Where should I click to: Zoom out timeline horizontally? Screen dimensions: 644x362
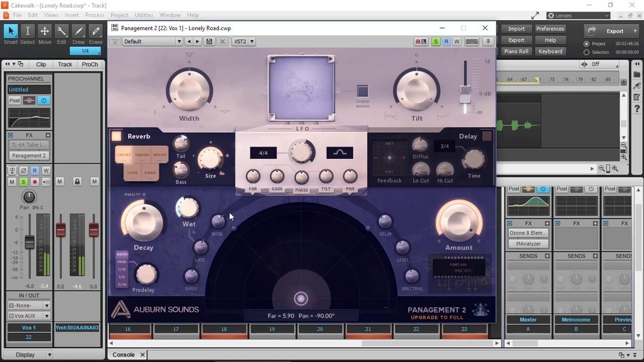click(x=601, y=169)
